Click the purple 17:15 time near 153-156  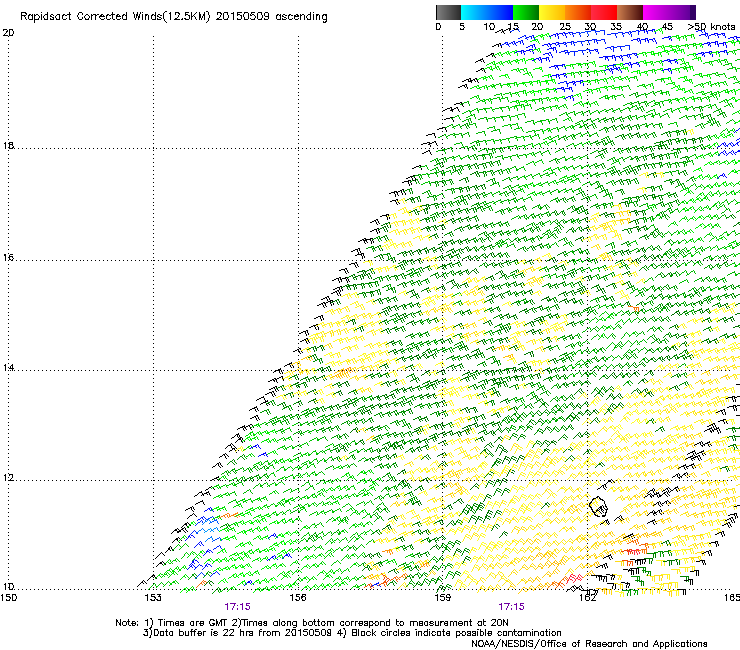pyautogui.click(x=237, y=607)
